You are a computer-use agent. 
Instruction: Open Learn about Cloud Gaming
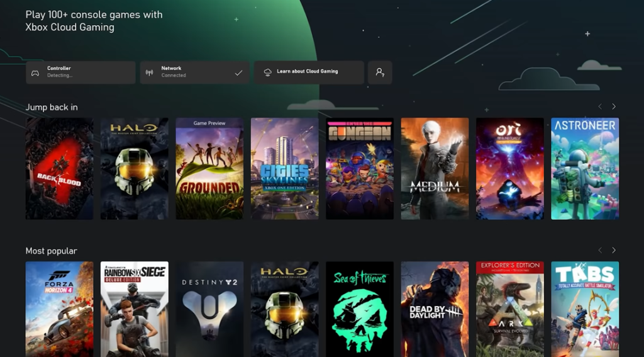click(309, 72)
